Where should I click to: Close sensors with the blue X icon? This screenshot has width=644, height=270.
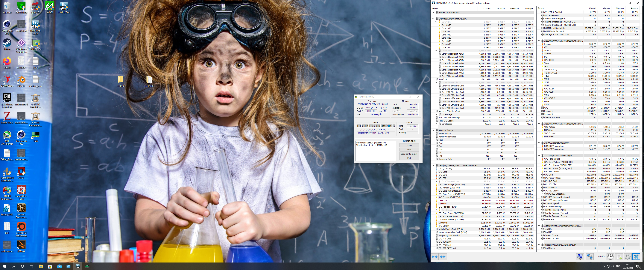coord(636,257)
